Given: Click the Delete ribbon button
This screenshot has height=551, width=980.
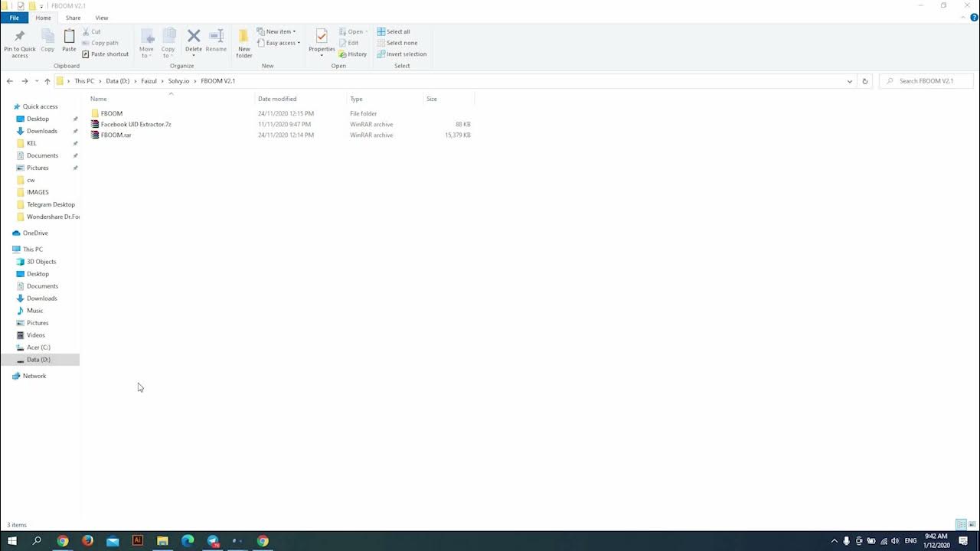Looking at the screenshot, I should [x=194, y=41].
